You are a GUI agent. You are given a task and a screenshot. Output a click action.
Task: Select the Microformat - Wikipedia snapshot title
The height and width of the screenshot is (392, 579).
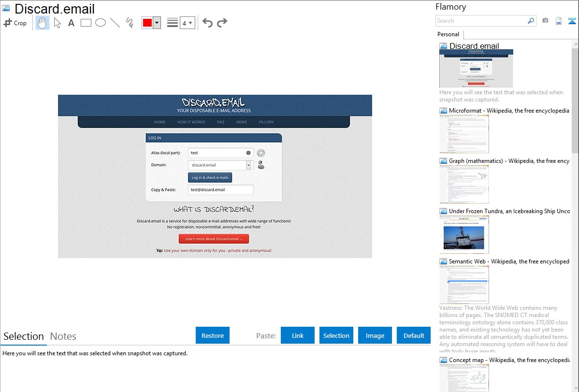[509, 111]
